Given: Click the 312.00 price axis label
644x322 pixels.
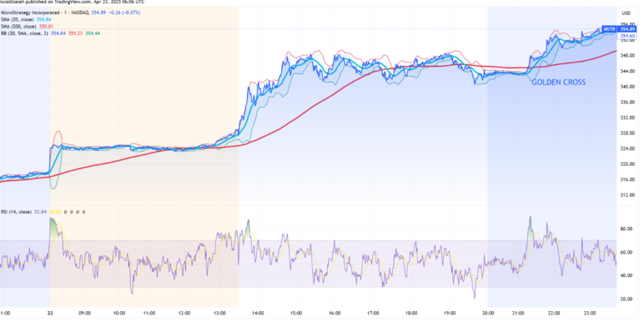Looking at the screenshot, I should point(627,195).
